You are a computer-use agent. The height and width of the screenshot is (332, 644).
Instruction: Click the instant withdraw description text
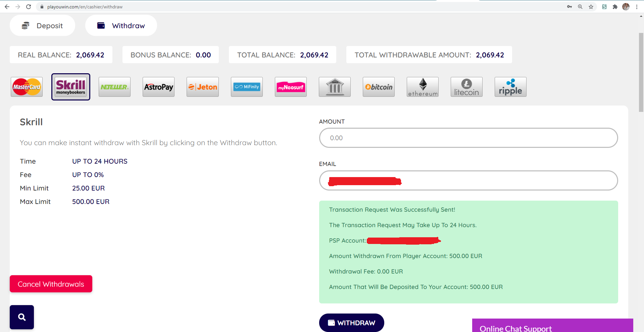coord(148,143)
